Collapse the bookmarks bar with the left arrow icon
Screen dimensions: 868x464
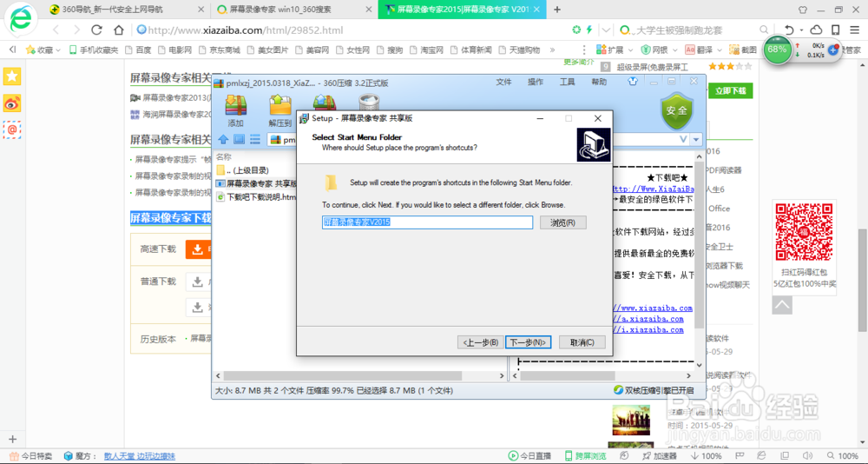pos(13,50)
